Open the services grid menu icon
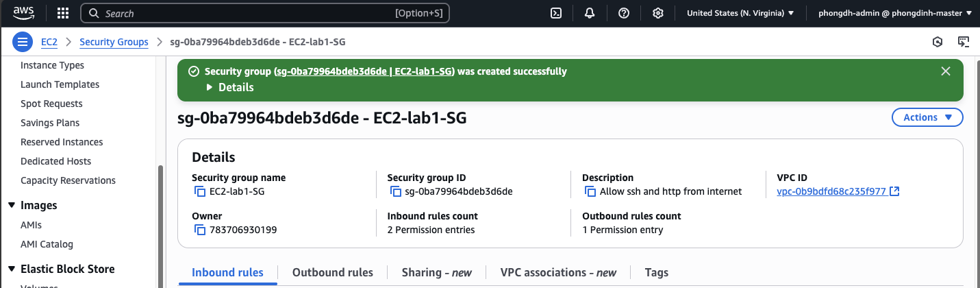 (x=63, y=13)
